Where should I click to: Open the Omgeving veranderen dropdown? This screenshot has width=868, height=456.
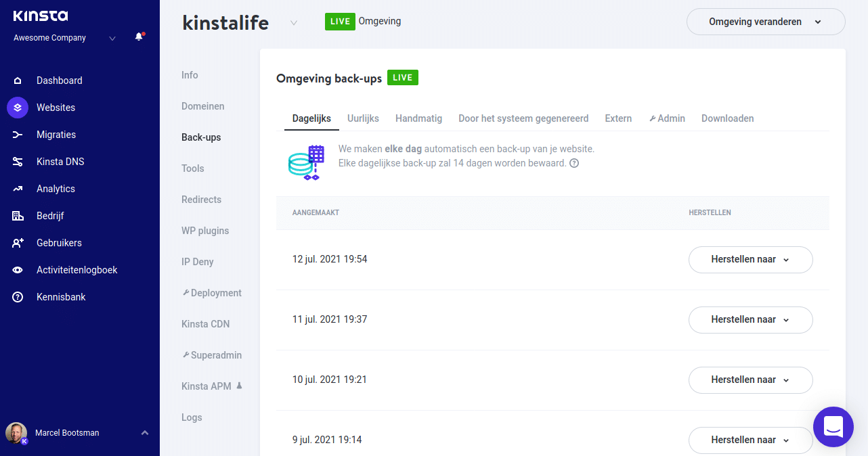click(x=766, y=22)
